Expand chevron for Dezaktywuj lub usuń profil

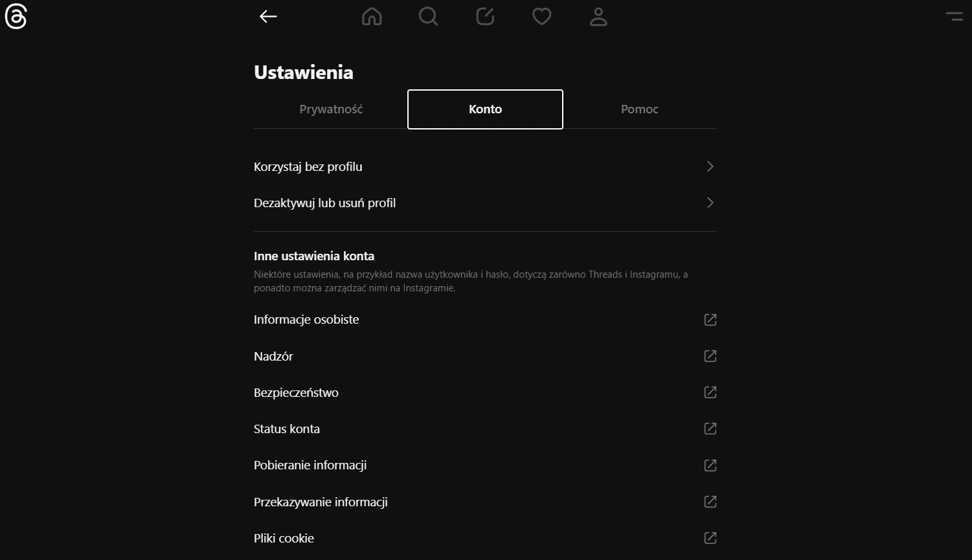click(x=710, y=203)
